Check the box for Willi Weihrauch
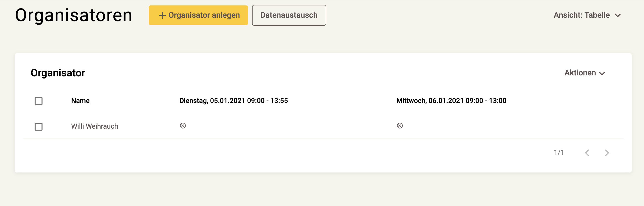Viewport: 644px width, 206px height. 39,127
